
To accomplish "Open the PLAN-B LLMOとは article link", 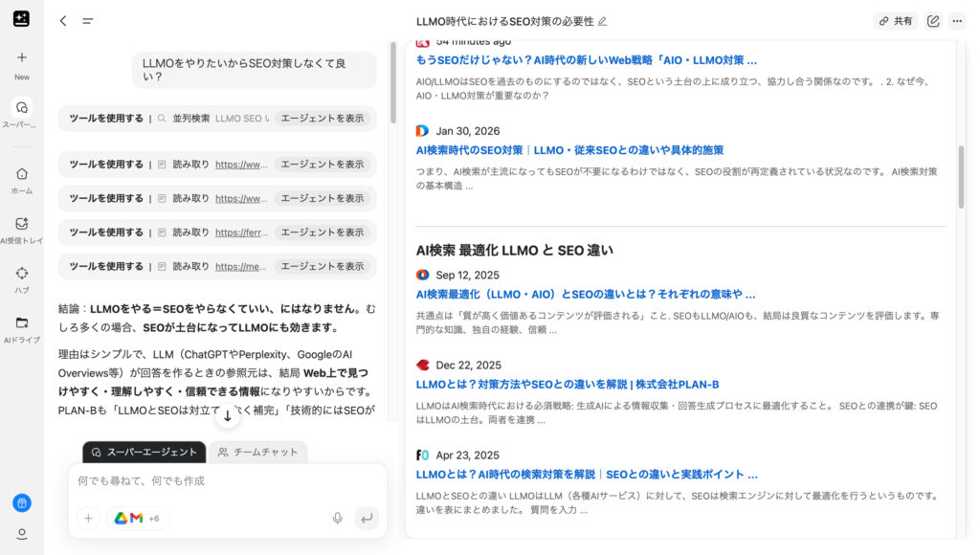I will (567, 385).
